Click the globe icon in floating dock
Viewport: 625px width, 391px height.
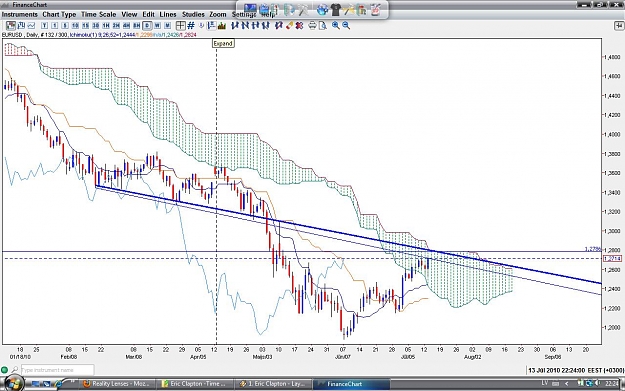click(x=322, y=9)
